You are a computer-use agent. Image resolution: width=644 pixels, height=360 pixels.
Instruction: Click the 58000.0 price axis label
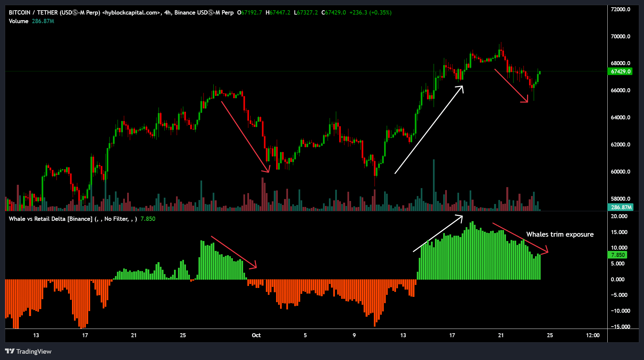[621, 199]
